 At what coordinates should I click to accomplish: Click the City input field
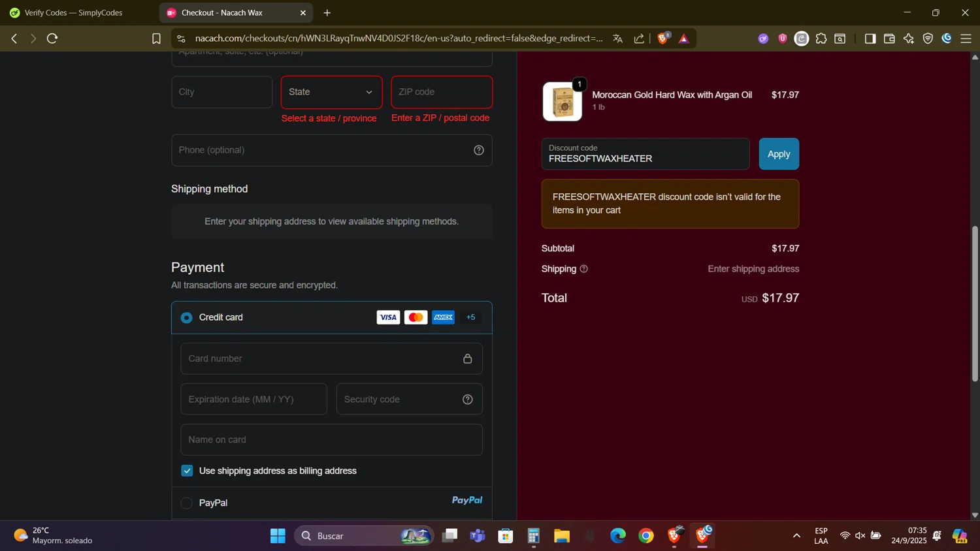[222, 92]
